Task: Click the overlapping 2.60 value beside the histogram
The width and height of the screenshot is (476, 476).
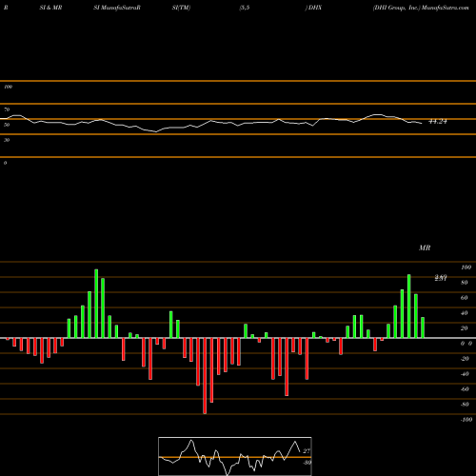Action: pos(441,278)
